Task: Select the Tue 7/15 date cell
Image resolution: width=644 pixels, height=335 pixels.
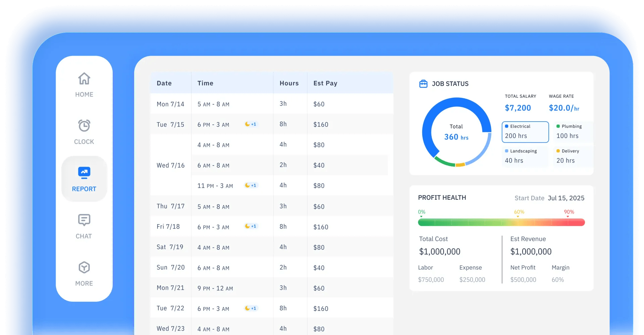Action: [170, 125]
